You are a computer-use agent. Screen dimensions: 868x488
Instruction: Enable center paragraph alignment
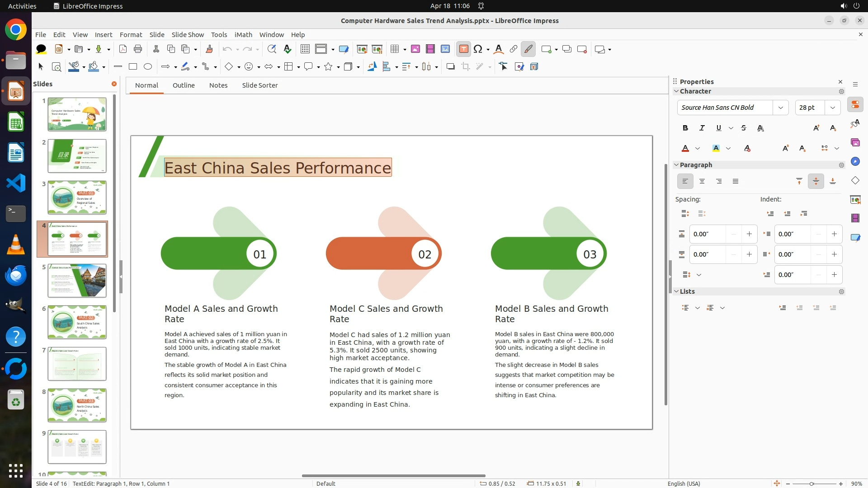tap(702, 182)
